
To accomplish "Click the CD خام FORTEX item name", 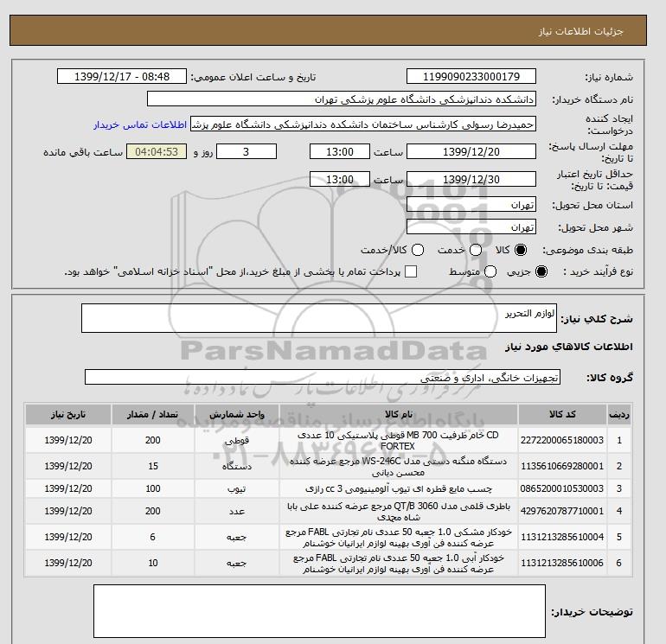I will (x=398, y=440).
